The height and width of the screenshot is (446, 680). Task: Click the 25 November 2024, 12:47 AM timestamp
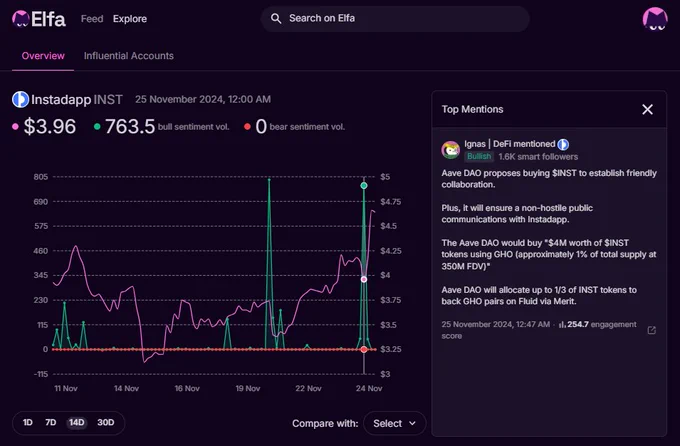click(496, 325)
